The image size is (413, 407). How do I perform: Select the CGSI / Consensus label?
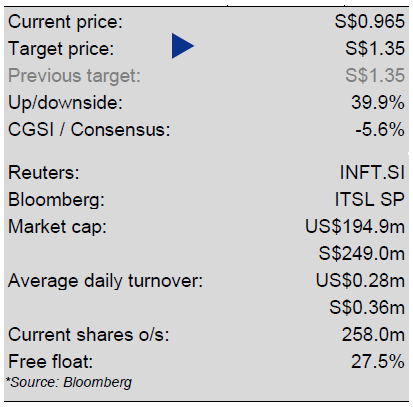pos(89,129)
